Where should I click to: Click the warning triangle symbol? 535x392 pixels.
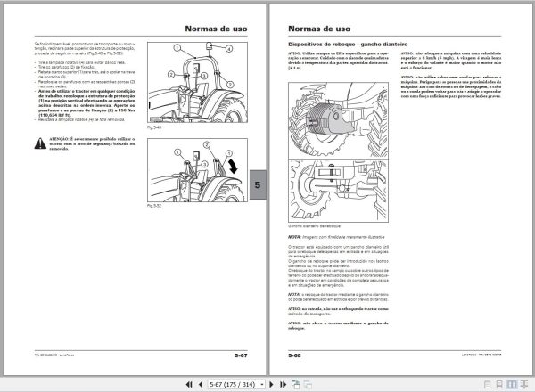[40, 143]
